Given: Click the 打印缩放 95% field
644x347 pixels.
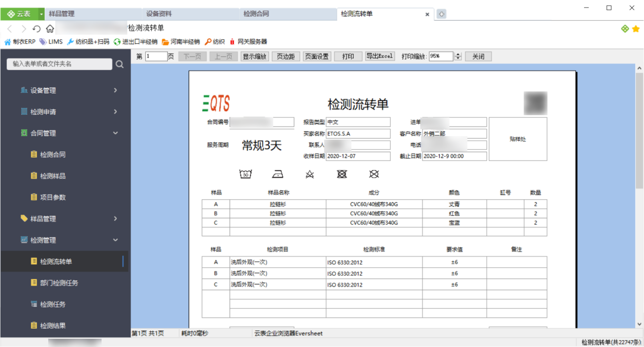Looking at the screenshot, I should pyautogui.click(x=441, y=56).
